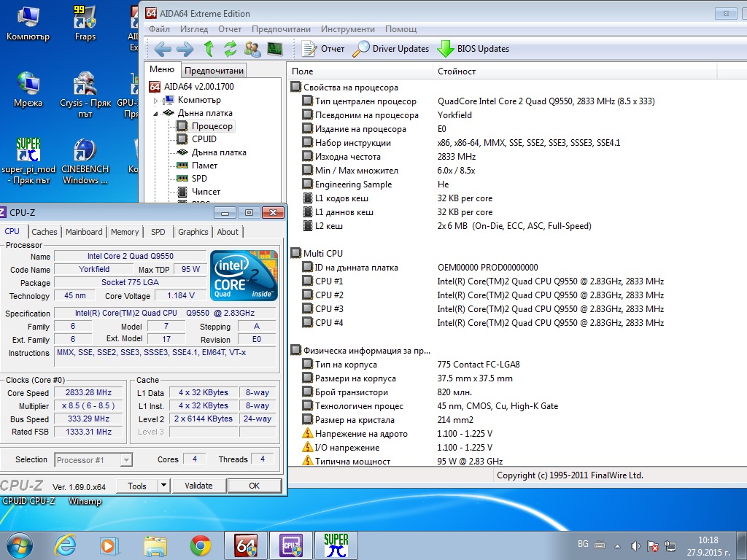This screenshot has width=747, height=560.
Task: Switch to SPD tab in CPU-Z
Action: [x=158, y=232]
